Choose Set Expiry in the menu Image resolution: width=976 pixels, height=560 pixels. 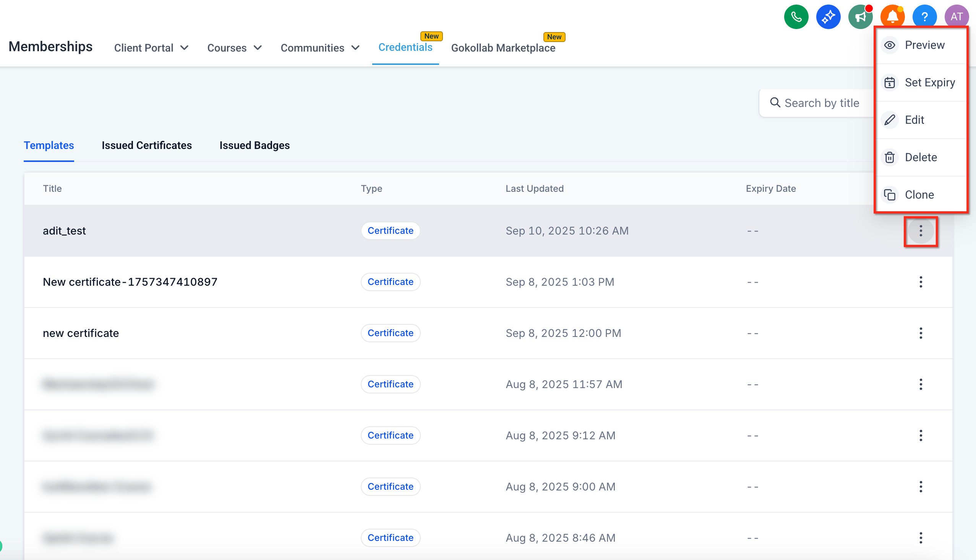(929, 82)
